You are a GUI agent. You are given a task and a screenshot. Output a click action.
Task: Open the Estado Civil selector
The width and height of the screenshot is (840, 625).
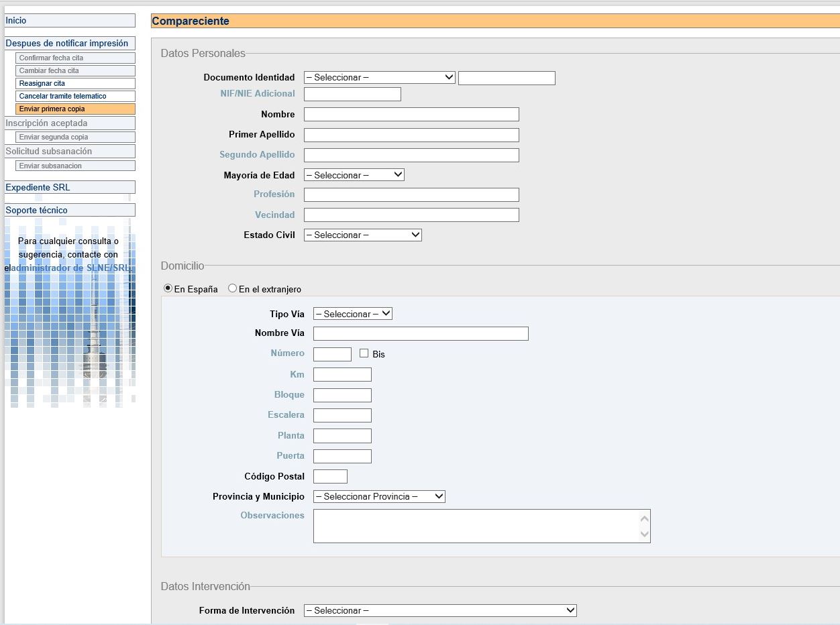pos(362,235)
